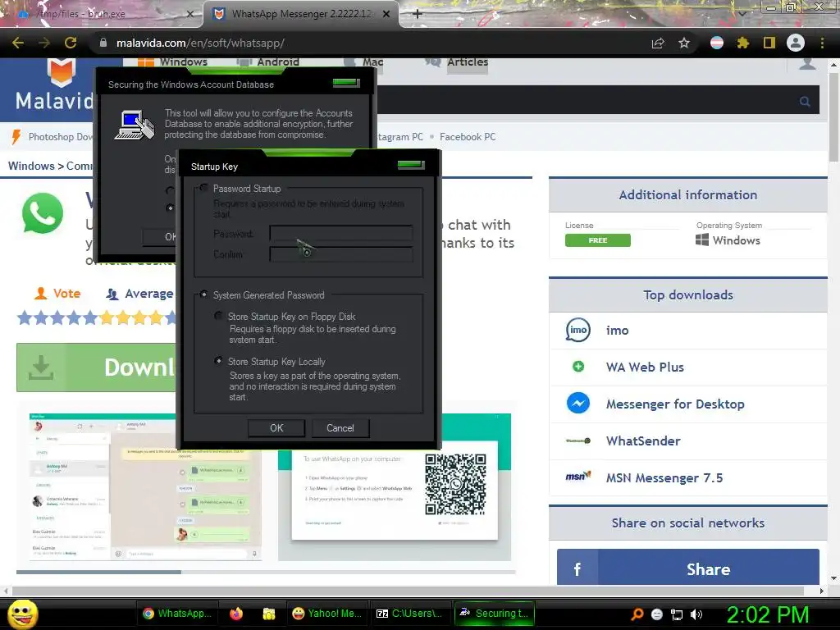Choose Store Startup Key Locally

[x=218, y=361]
